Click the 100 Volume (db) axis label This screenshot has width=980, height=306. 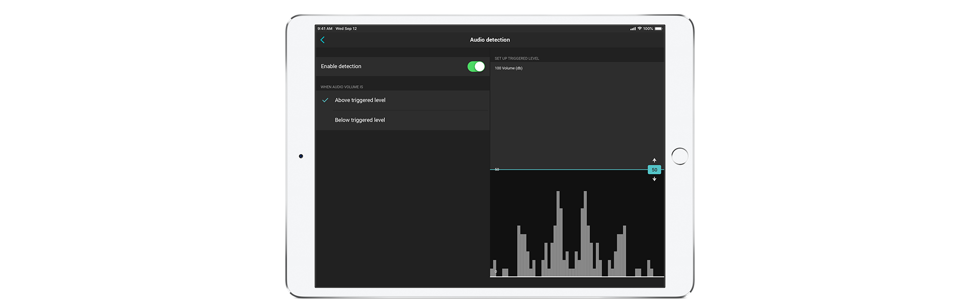(508, 68)
